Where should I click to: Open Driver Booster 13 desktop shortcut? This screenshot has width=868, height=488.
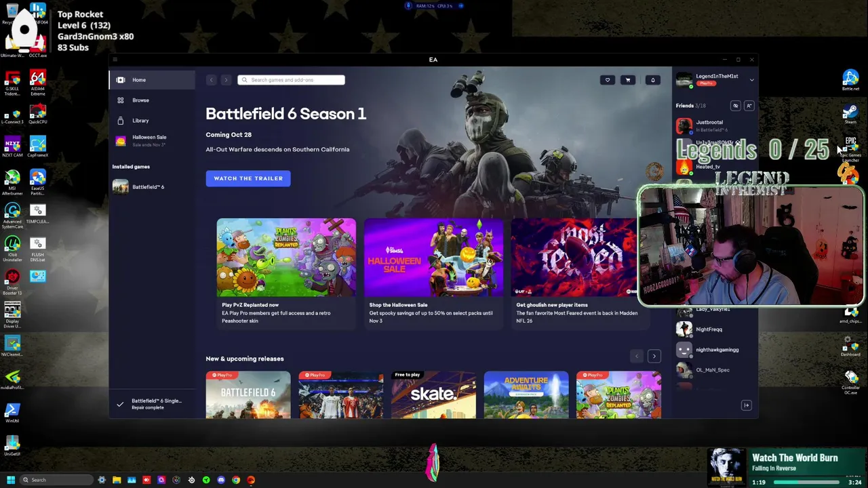(x=12, y=283)
